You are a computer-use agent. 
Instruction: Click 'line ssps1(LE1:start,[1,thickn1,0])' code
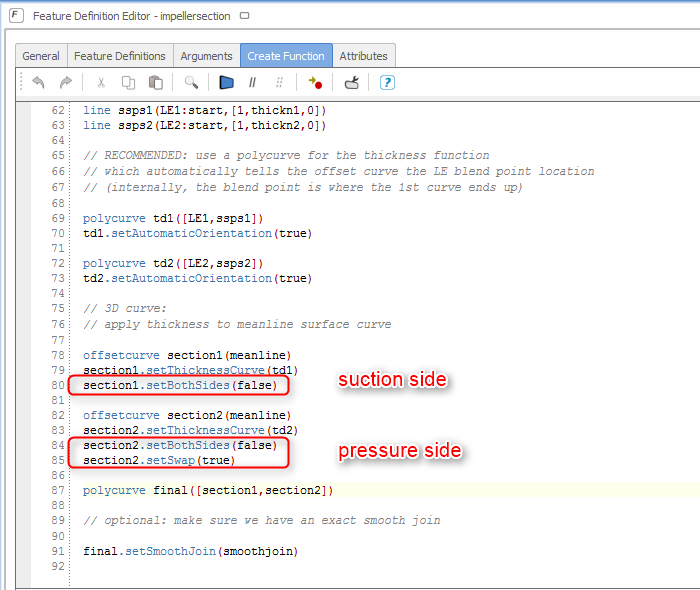204,110
